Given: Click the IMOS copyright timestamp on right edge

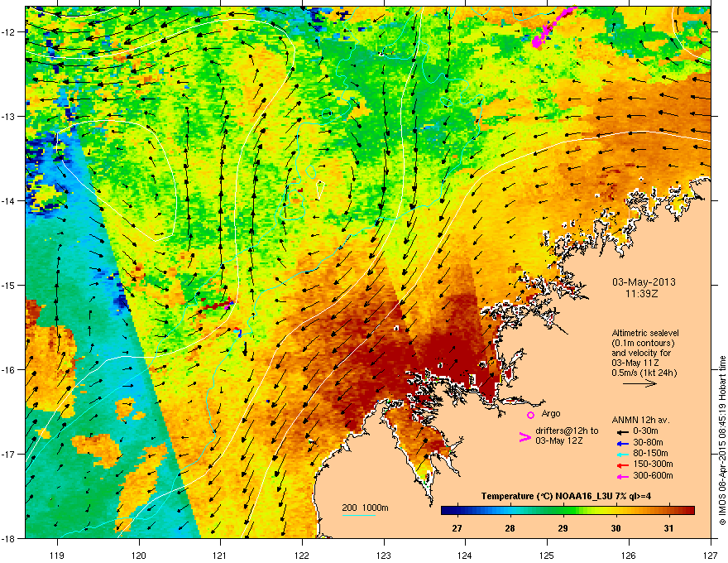Looking at the screenshot, I should [x=722, y=440].
